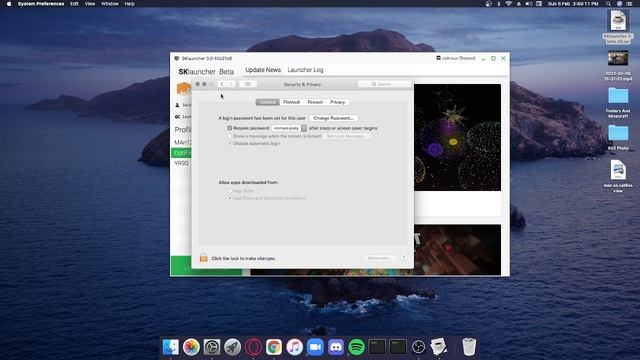The image size is (640, 360).
Task: Open the Window menu
Action: (109, 4)
